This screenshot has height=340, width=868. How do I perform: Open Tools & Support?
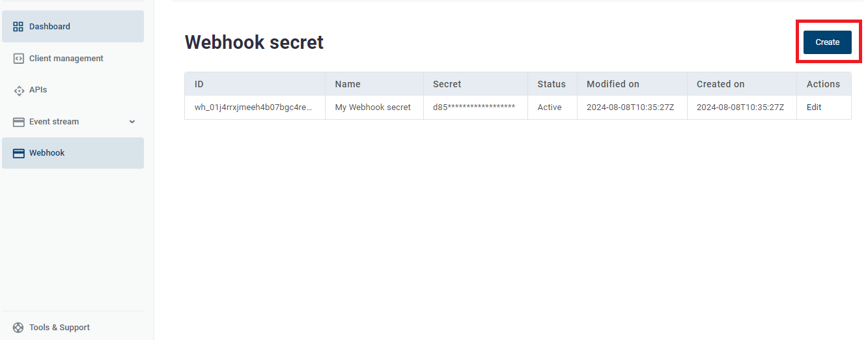pyautogui.click(x=59, y=328)
